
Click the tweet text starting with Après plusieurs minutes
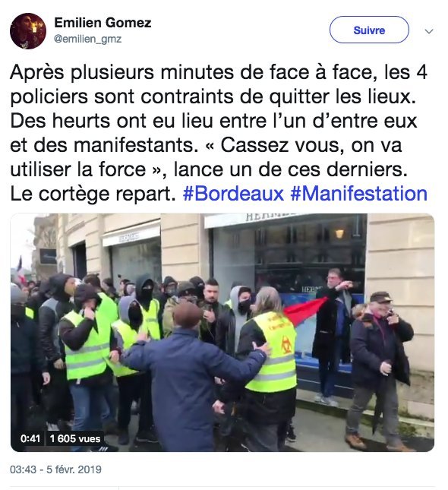219,133
